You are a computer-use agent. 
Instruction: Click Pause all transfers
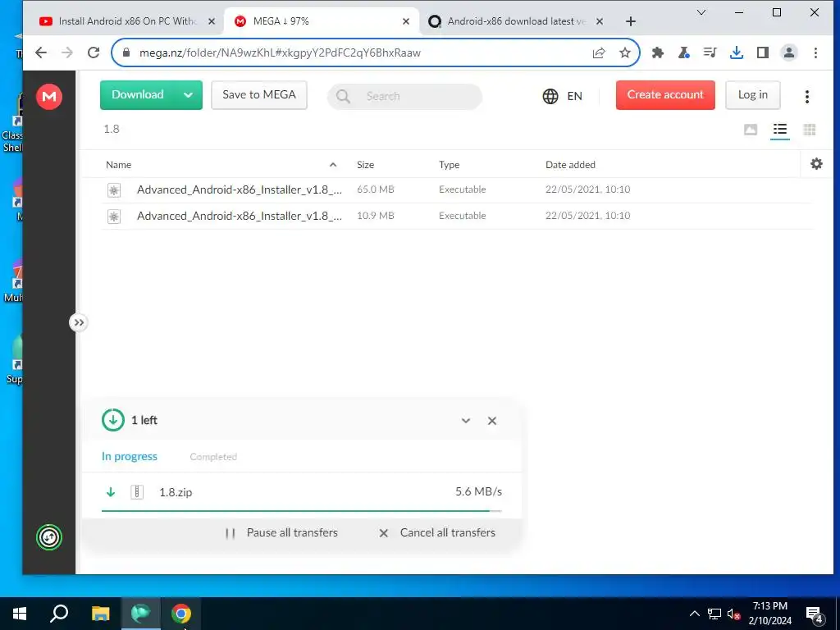[282, 533]
